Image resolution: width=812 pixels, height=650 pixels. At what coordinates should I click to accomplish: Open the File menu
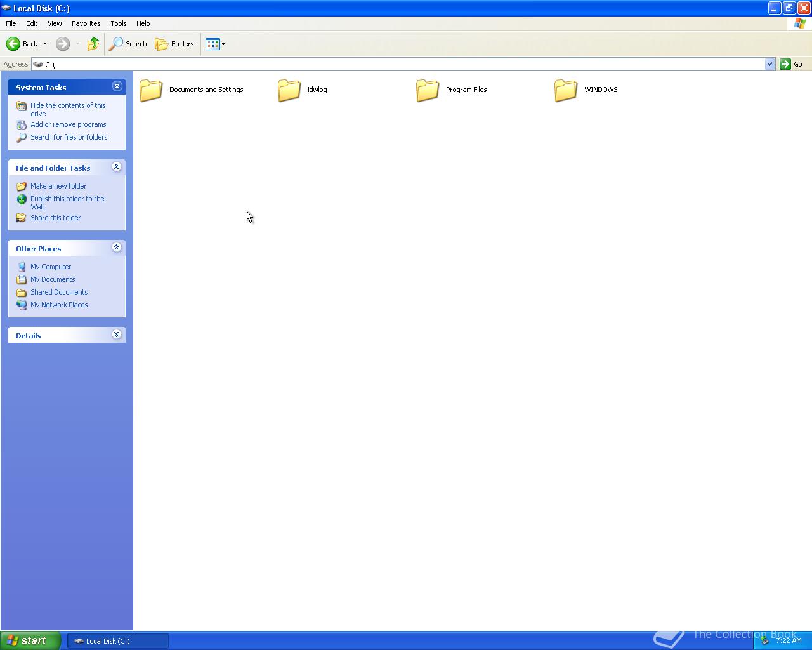11,23
